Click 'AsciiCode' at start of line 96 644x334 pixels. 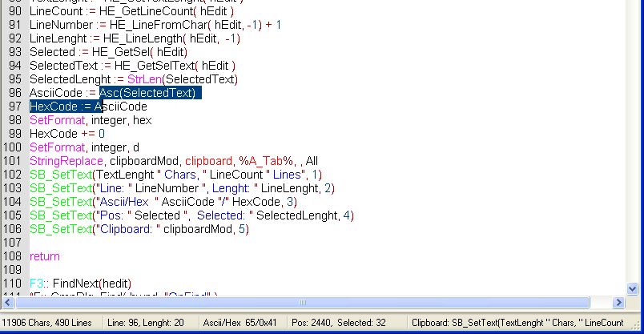click(56, 93)
